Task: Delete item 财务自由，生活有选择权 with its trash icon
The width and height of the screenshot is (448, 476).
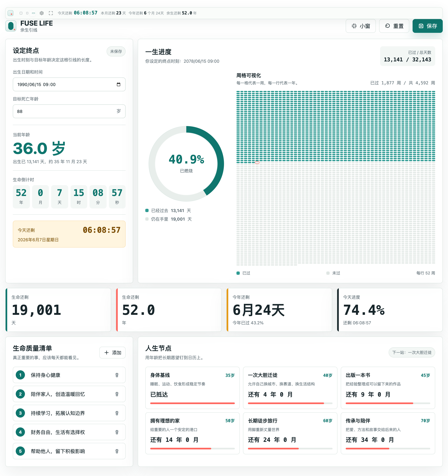Action: pyautogui.click(x=117, y=432)
